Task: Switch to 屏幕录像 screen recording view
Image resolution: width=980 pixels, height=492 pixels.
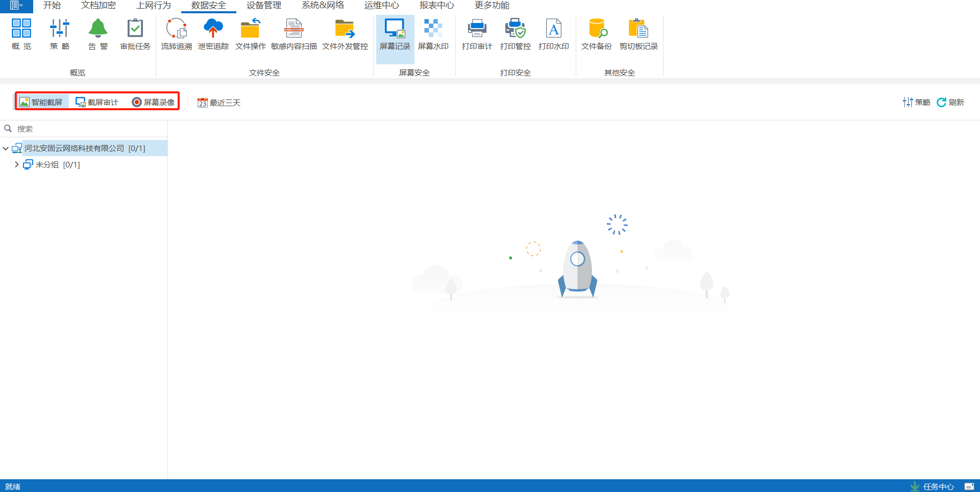Action: tap(153, 102)
